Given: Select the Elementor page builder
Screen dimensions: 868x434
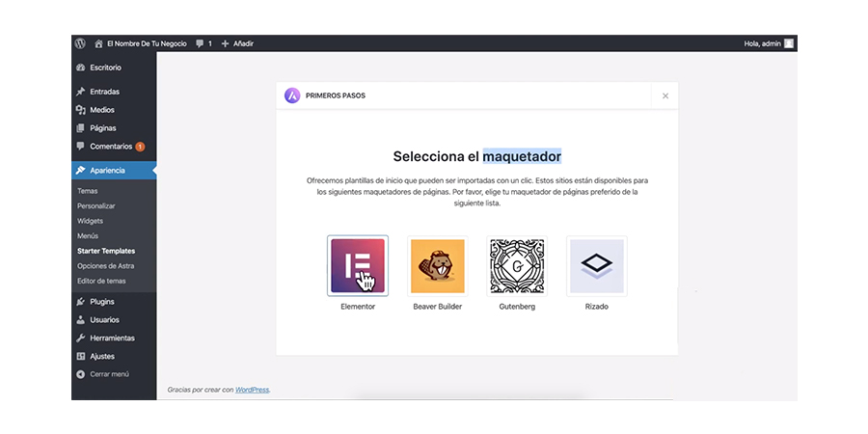Looking at the screenshot, I should [358, 266].
